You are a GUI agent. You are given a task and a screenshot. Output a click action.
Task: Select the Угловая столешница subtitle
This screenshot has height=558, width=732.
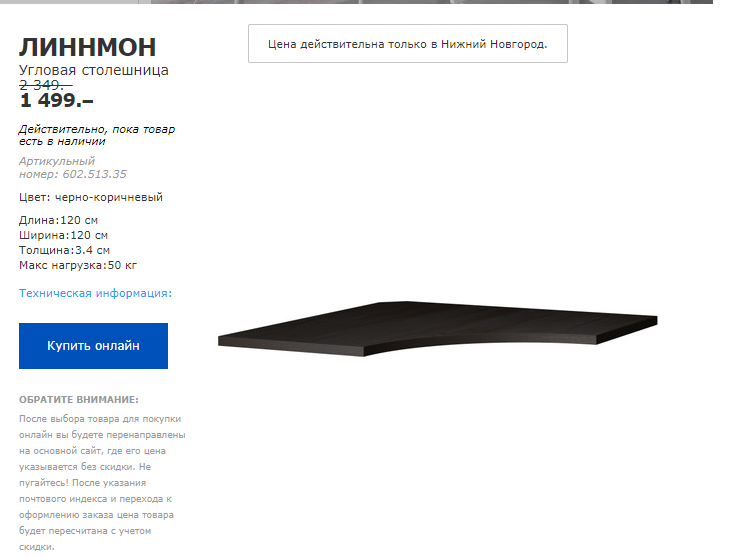94,70
